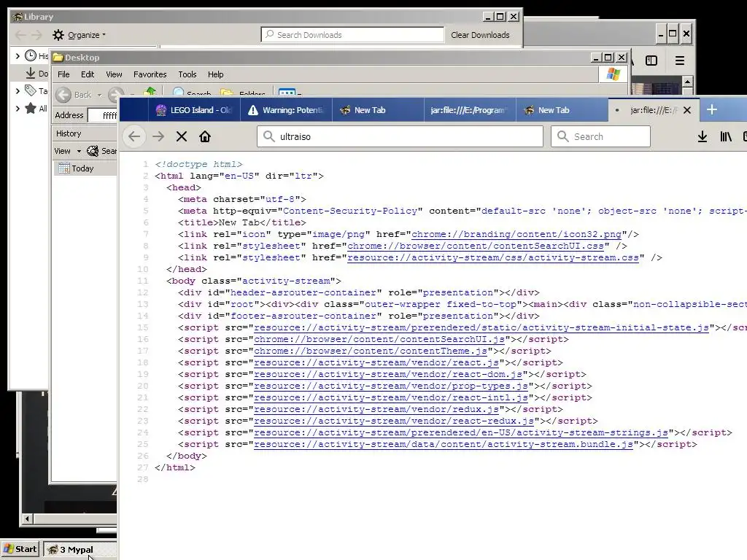Expand the History tree node in Library
This screenshot has height=560, width=747.
[18, 55]
